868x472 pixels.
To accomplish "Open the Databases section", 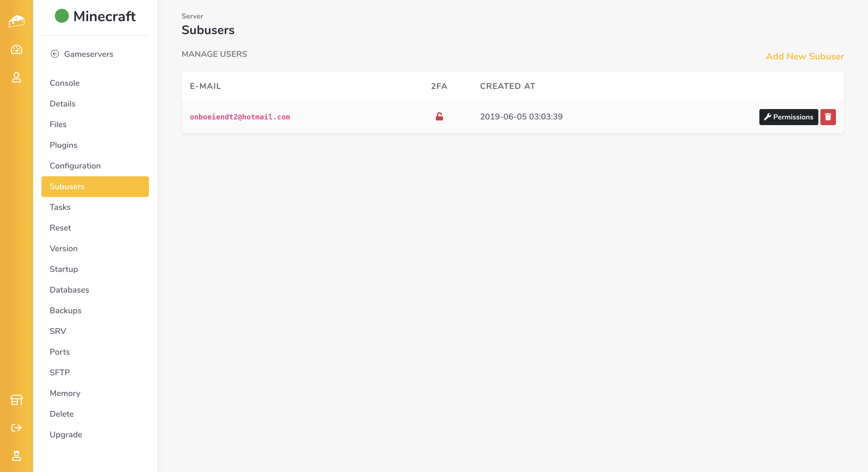I will pyautogui.click(x=69, y=290).
